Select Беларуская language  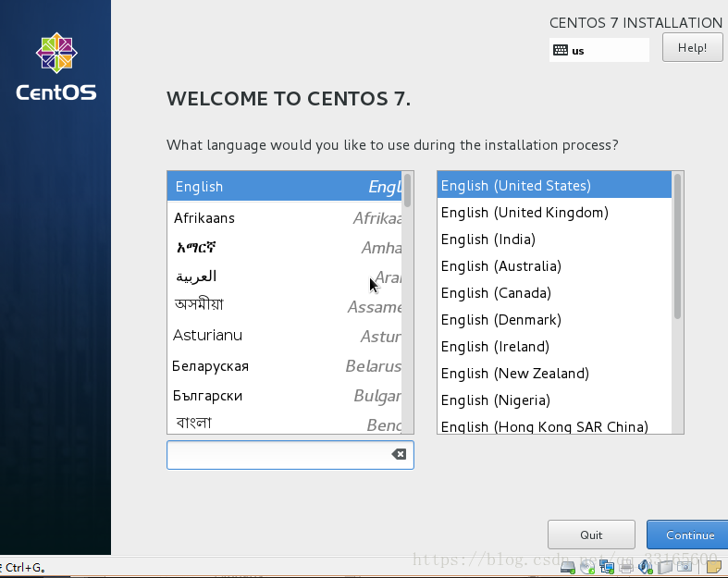(284, 366)
